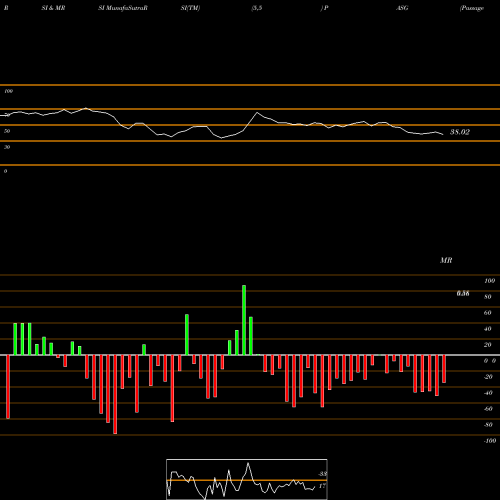Click the -60 label on MR axis
This screenshot has height=500, width=500.
pyautogui.click(x=488, y=409)
